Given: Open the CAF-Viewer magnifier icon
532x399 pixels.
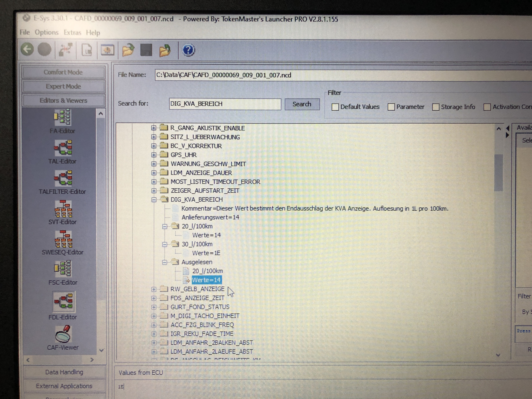Looking at the screenshot, I should [63, 334].
